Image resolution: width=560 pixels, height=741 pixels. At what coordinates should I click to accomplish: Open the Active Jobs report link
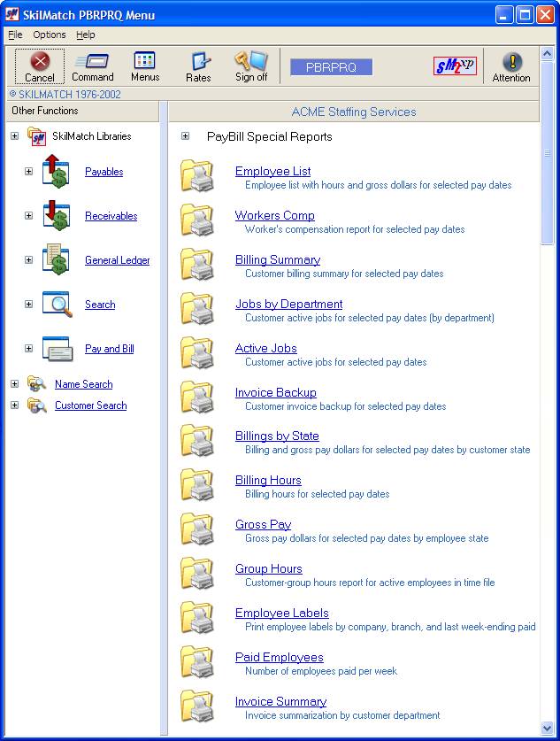pyautogui.click(x=265, y=348)
